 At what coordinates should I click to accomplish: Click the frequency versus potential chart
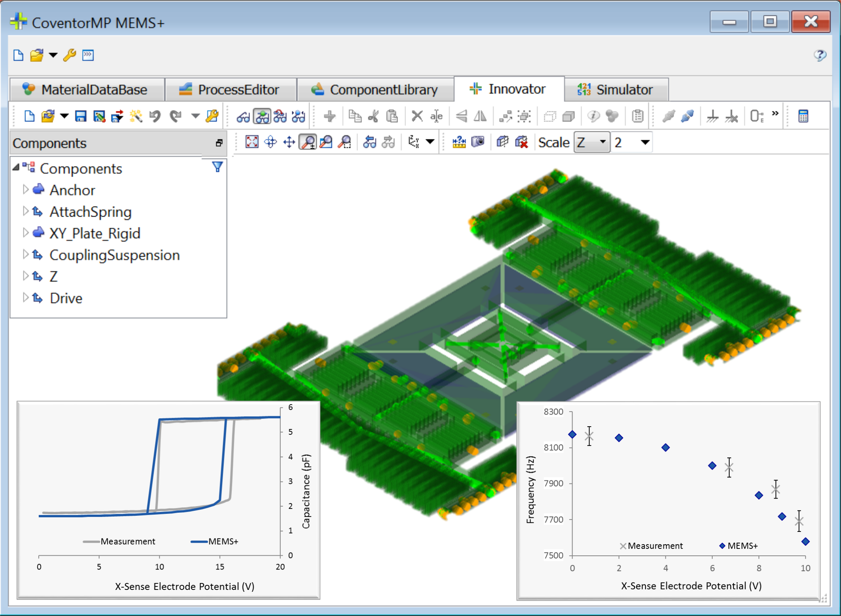point(668,500)
